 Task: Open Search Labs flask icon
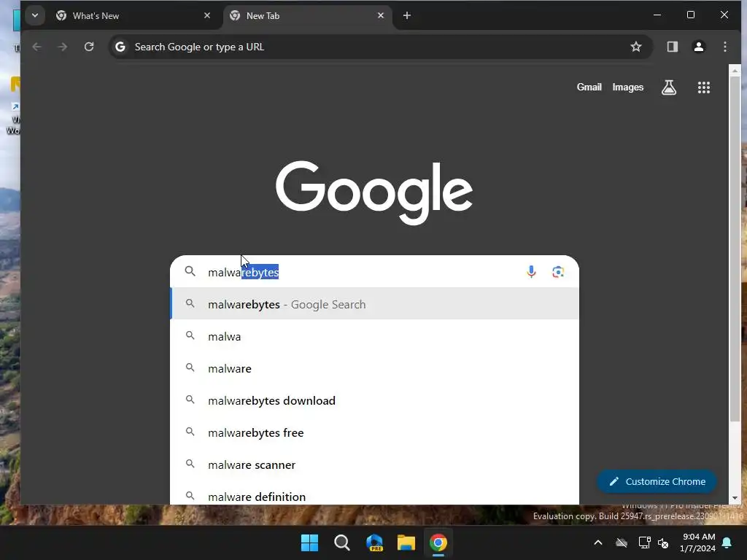669,87
